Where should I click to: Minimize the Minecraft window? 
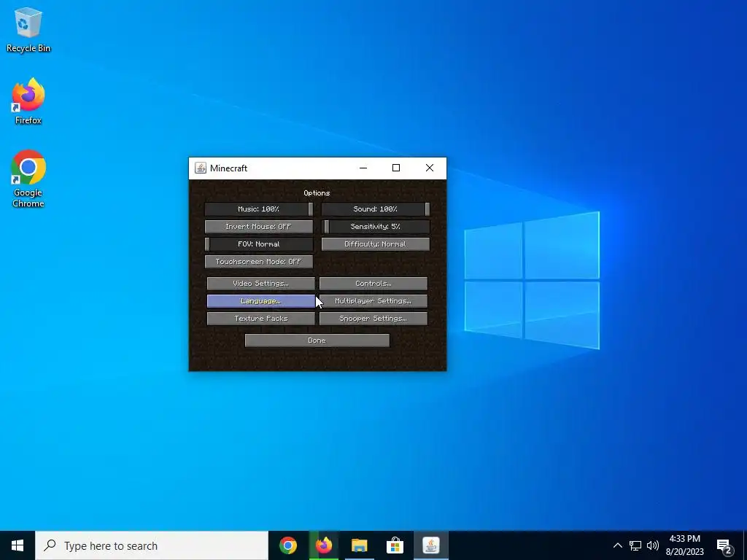point(363,168)
